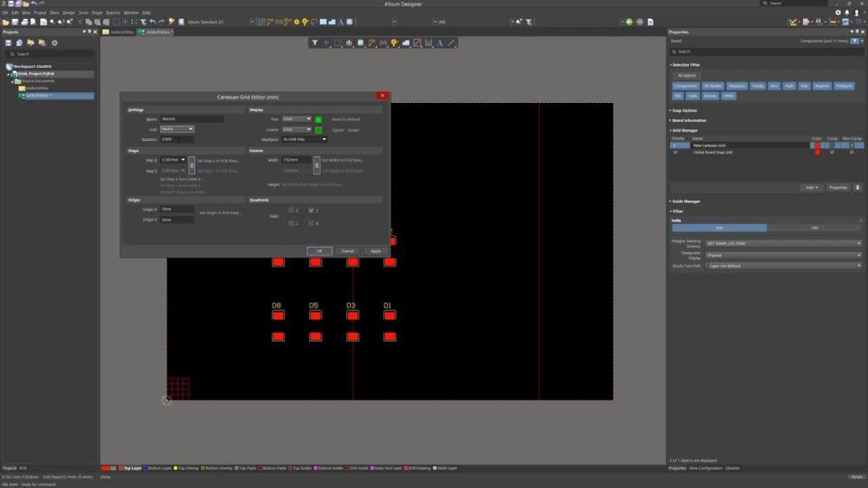Viewport: 868px width, 488px height.
Task: Click the Step X/Y link chain icon
Action: coord(192,164)
